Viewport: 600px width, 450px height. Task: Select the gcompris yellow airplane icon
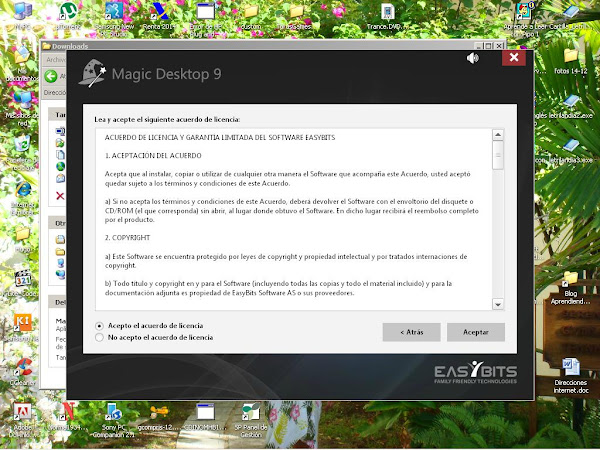[158, 416]
